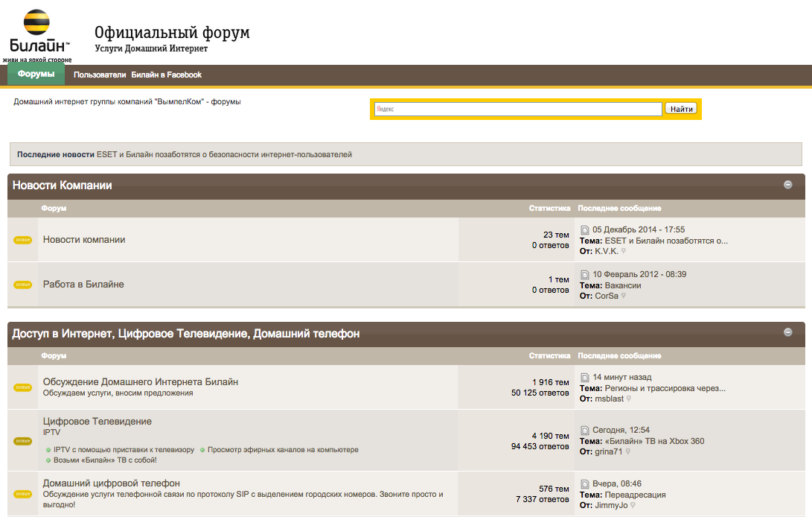Open subforum IPTV с помощью приставки к телевизору
This screenshot has width=812, height=517.
pos(124,450)
